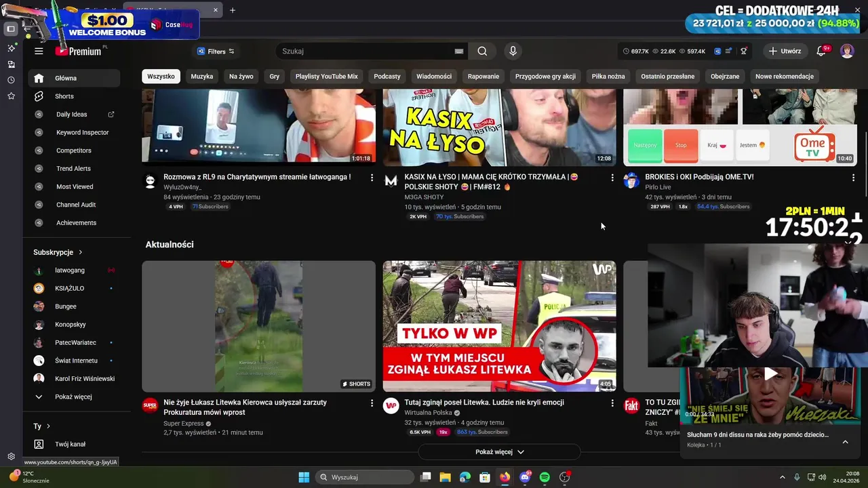868x488 pixels.
Task: Click the magnifying glass search button
Action: coord(482,52)
